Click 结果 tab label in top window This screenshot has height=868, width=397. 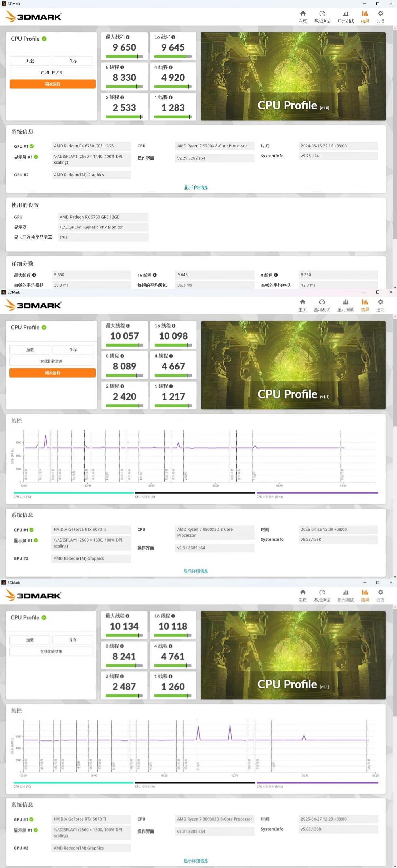click(x=365, y=21)
